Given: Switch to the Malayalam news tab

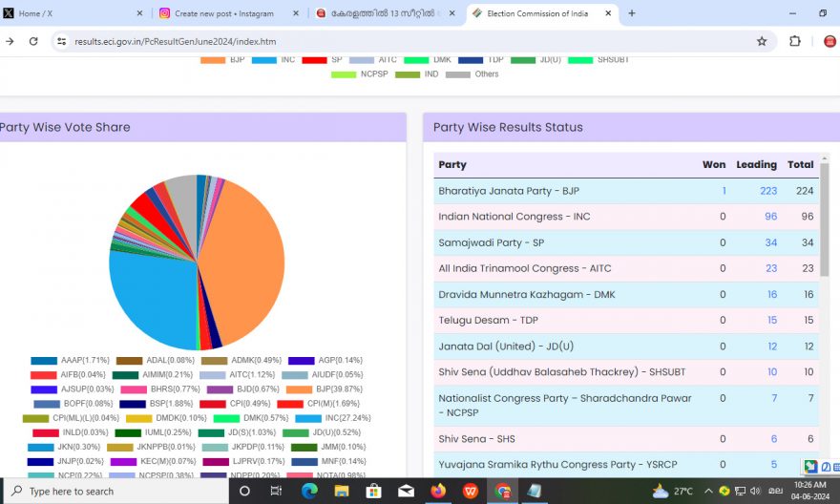Looking at the screenshot, I should point(386,13).
